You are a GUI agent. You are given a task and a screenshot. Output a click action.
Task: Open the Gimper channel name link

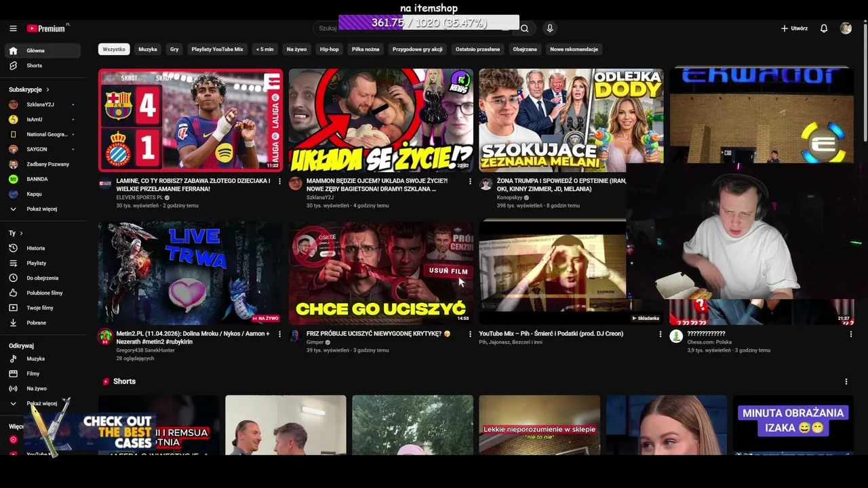coord(315,342)
